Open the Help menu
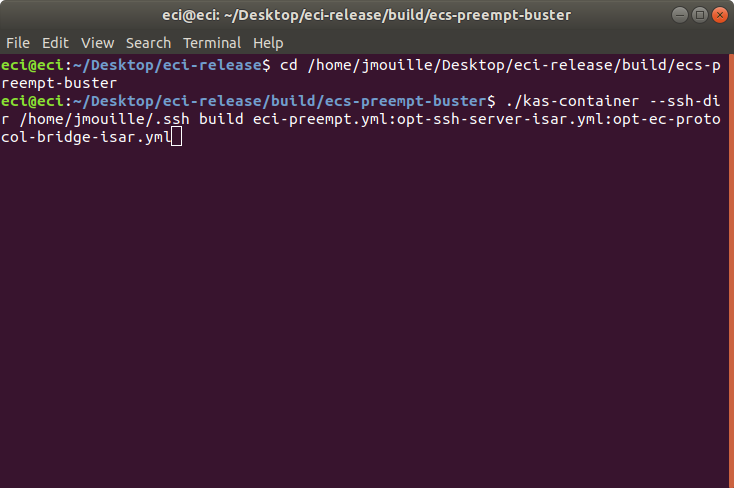Viewport: 734px width, 488px height. [x=268, y=43]
